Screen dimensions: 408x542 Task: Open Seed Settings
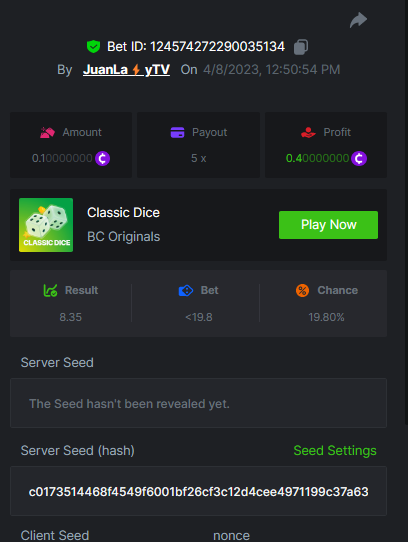click(x=335, y=450)
